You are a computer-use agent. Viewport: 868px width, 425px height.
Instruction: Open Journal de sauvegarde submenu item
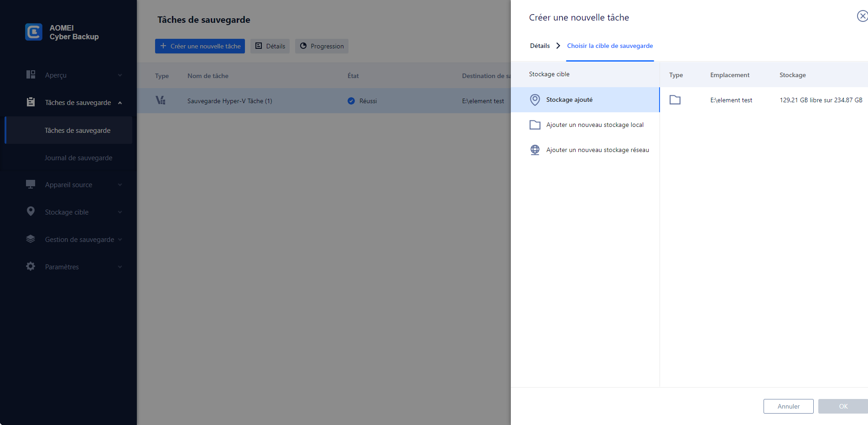[78, 158]
